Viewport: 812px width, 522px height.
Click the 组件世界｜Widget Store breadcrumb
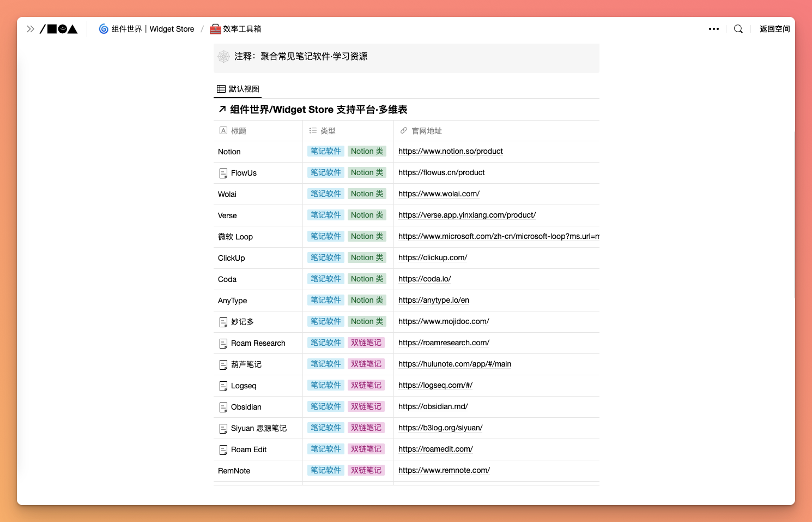tap(154, 28)
